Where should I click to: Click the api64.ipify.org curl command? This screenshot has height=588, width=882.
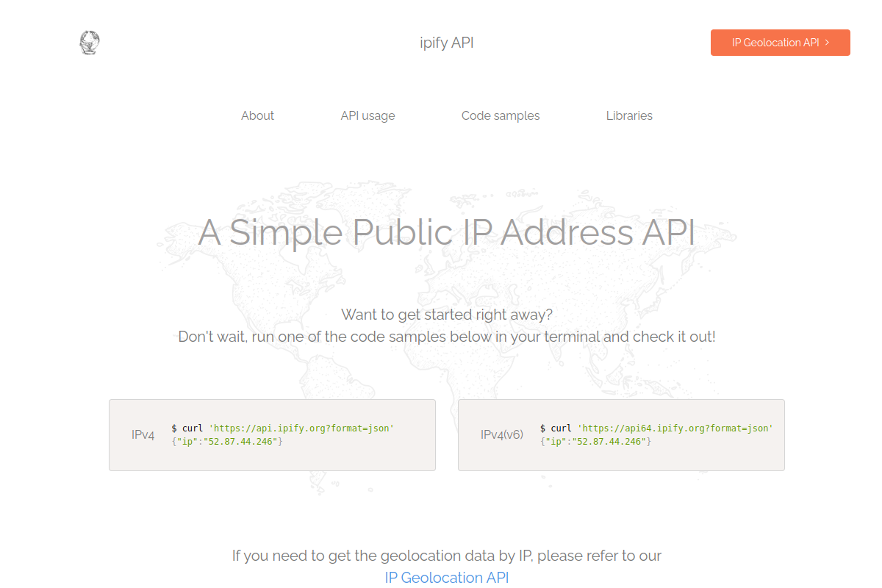point(656,428)
